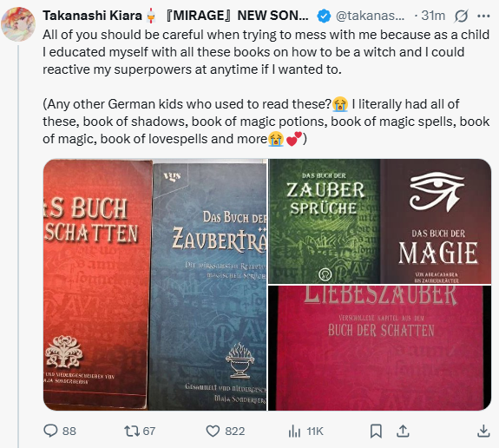This screenshot has width=499, height=448.
Task: Click the 67 reposts count
Action: (x=149, y=432)
